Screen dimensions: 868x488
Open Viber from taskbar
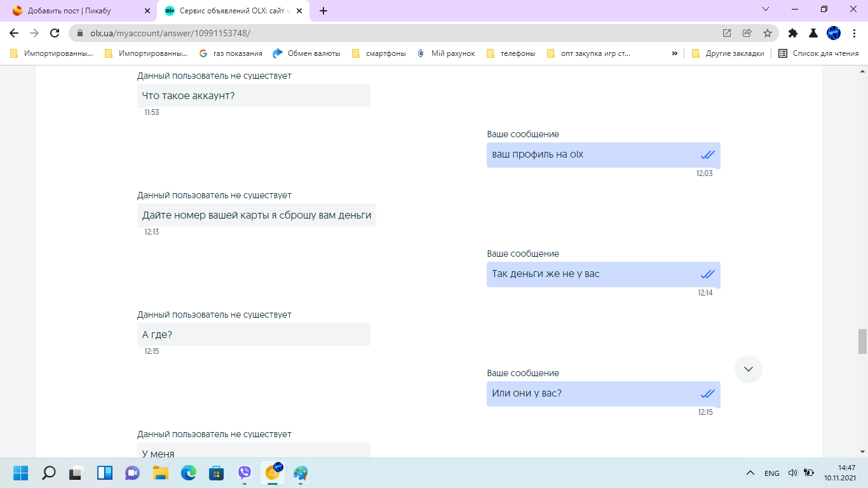[245, 473]
